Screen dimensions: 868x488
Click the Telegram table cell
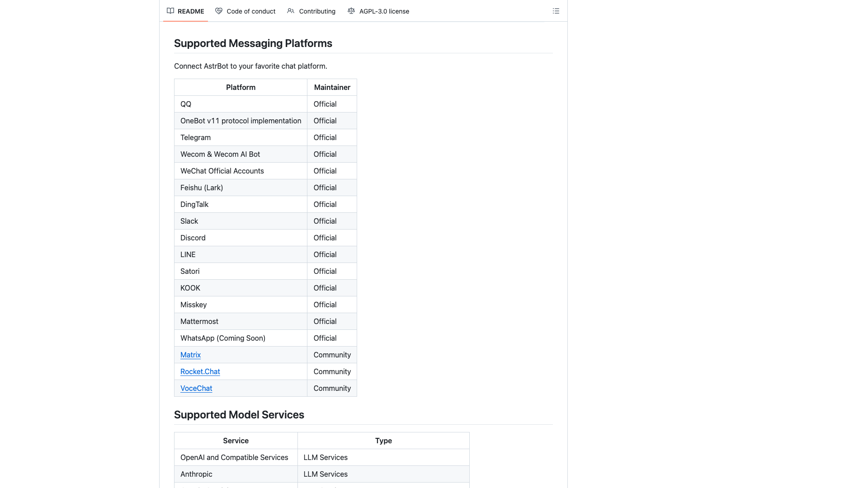click(x=241, y=137)
